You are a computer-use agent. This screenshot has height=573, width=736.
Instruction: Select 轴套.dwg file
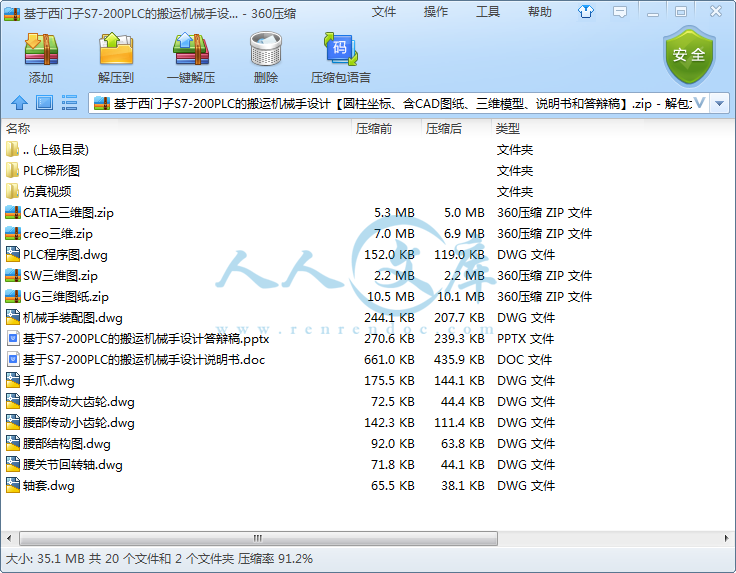[49, 486]
